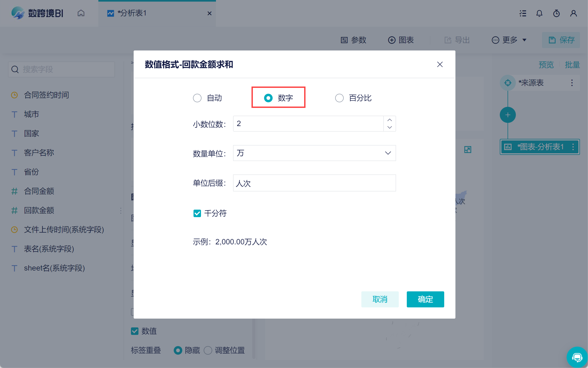Open the task list icon
588x368 pixels.
coord(523,13)
